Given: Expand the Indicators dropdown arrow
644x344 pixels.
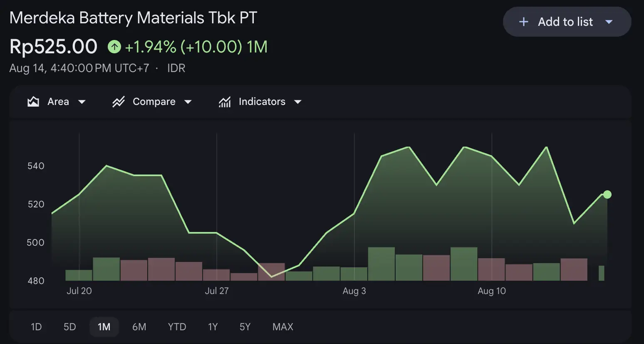Looking at the screenshot, I should [298, 102].
